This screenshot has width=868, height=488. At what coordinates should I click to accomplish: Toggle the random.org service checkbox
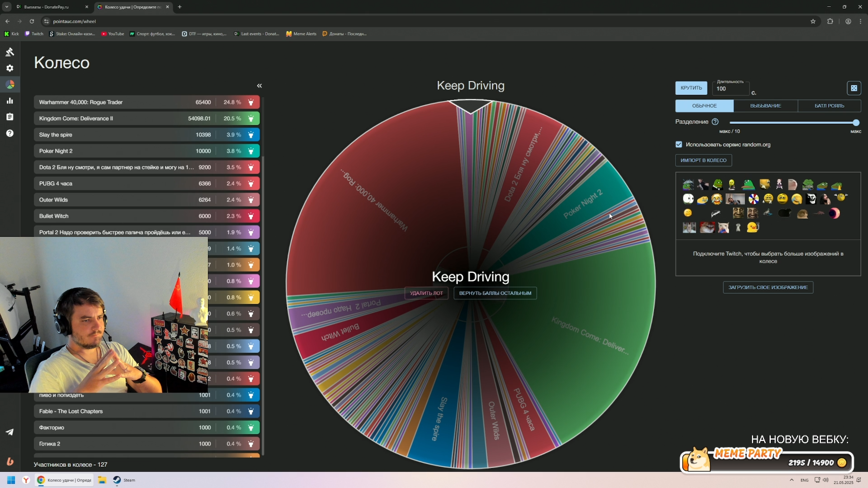point(679,145)
